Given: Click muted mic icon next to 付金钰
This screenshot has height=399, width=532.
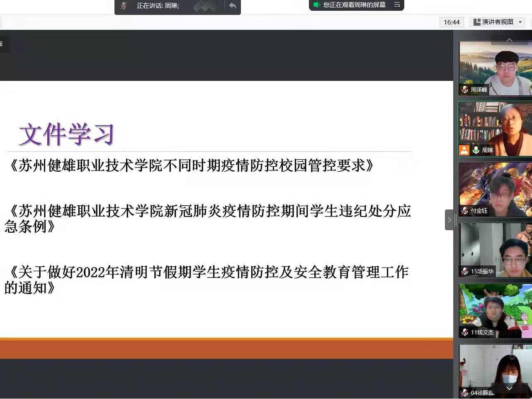Looking at the screenshot, I should (x=465, y=211).
